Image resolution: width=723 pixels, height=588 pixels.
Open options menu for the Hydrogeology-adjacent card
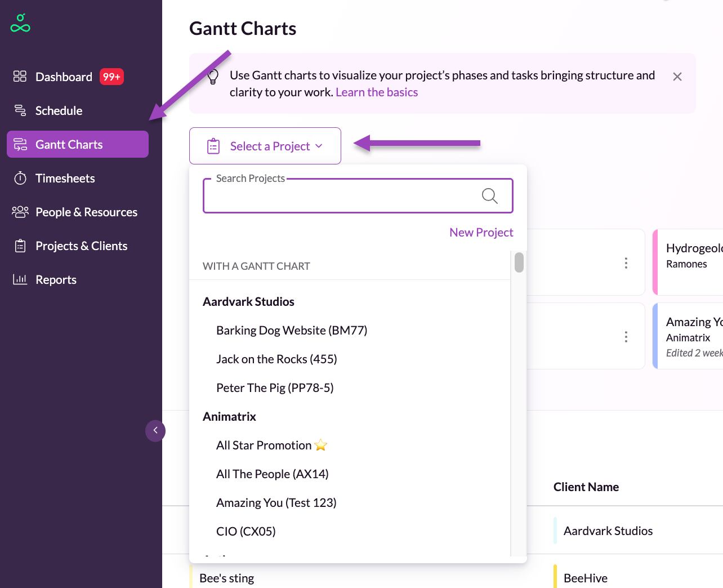pyautogui.click(x=626, y=263)
